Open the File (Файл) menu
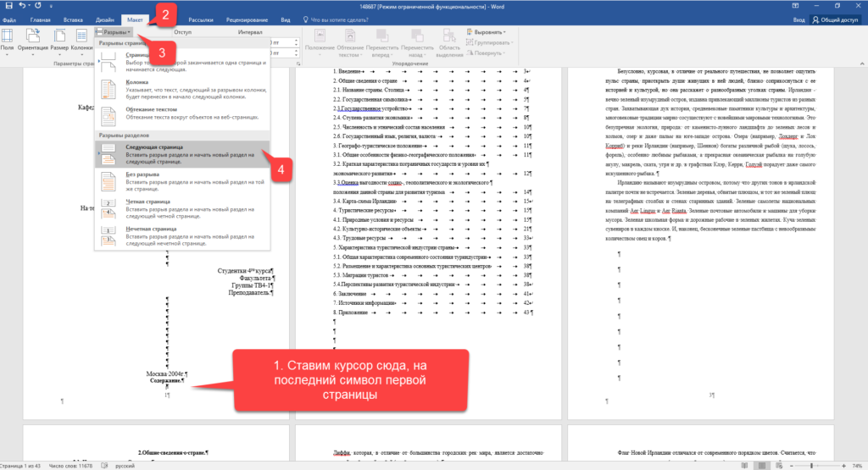Viewport: 868px width, 470px height. click(x=9, y=18)
